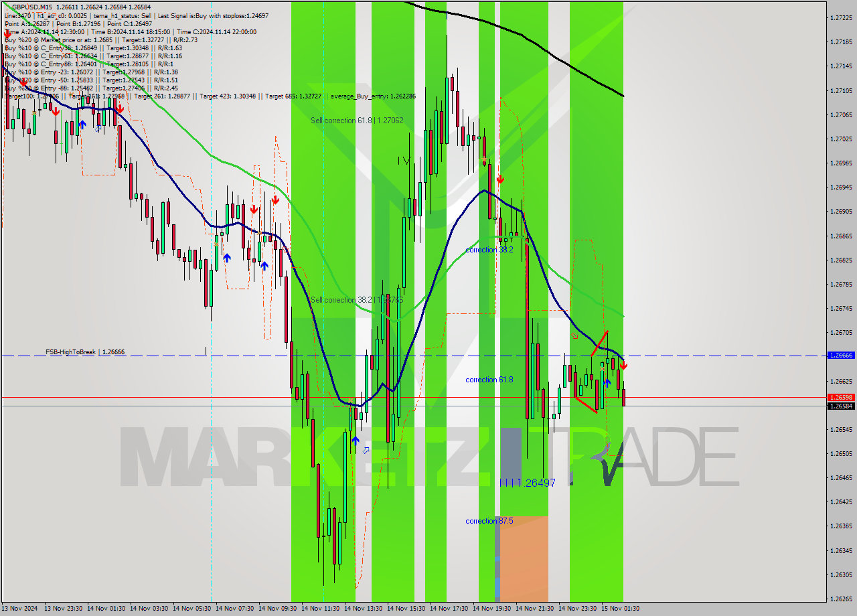The image size is (857, 616).
Task: Click the 'Target 685: 1.32727' value
Action: pos(293,96)
